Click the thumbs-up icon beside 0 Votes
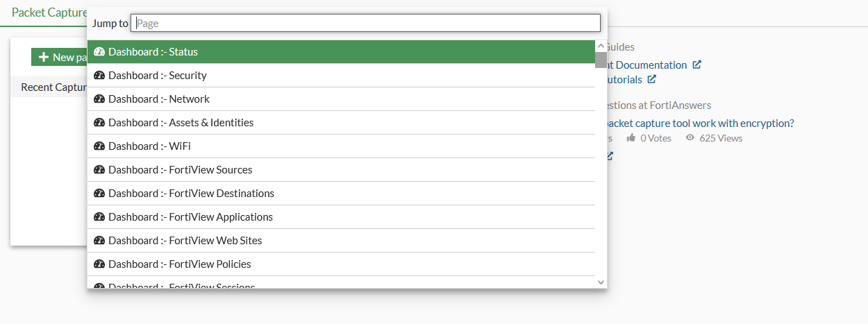This screenshot has height=324, width=868. 631,138
